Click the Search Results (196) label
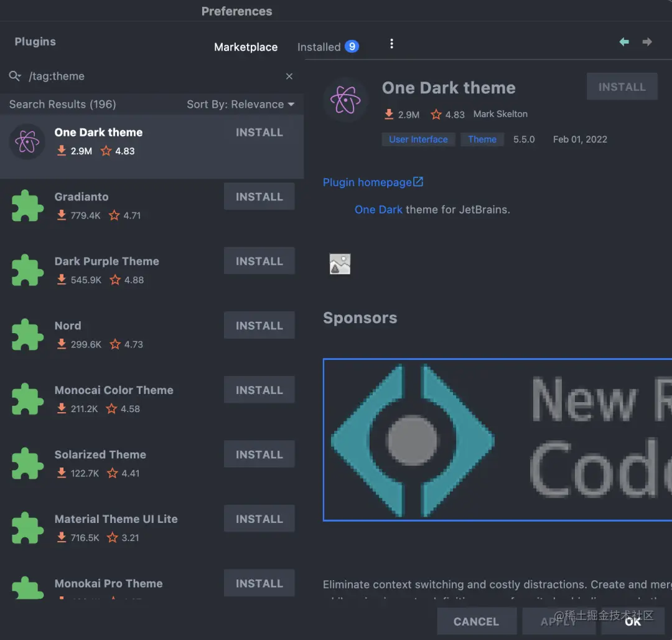This screenshot has height=640, width=672. 63,104
